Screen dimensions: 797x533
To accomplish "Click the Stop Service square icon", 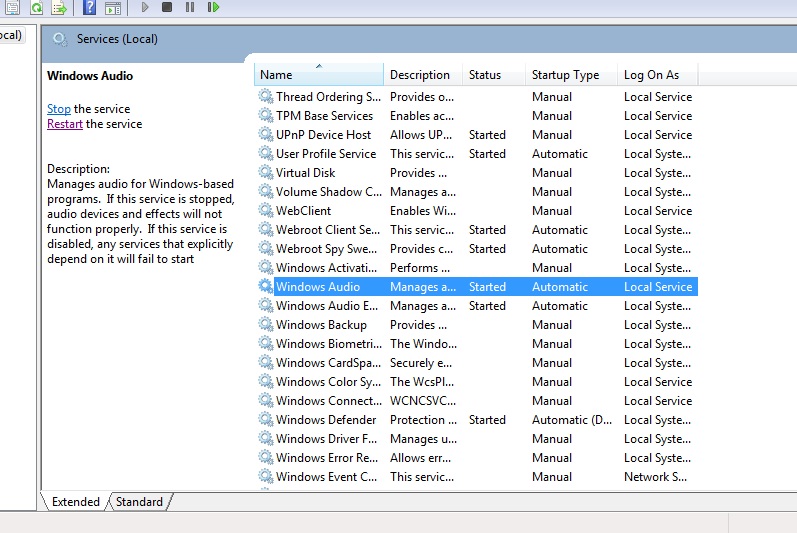I will point(167,7).
